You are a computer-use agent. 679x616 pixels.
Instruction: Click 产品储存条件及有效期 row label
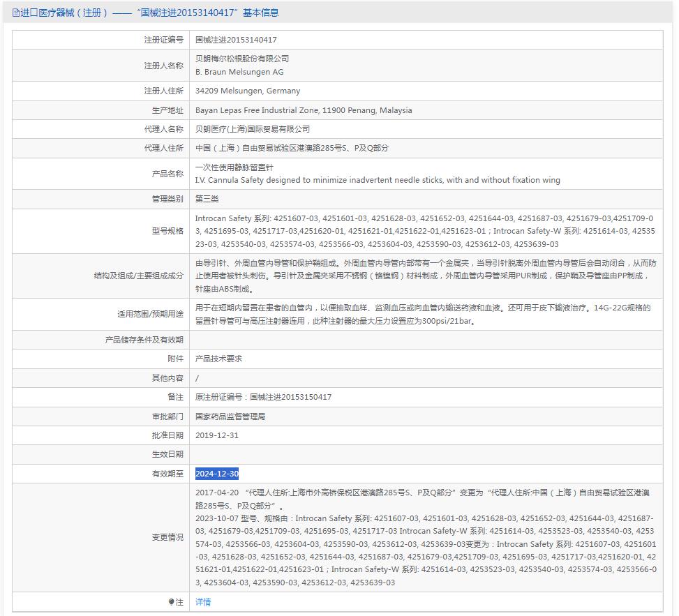point(144,340)
